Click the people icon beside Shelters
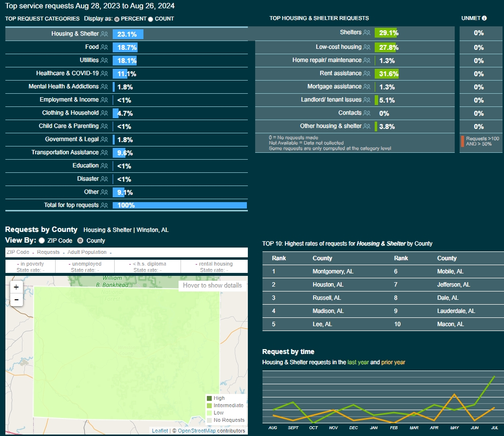 [367, 33]
